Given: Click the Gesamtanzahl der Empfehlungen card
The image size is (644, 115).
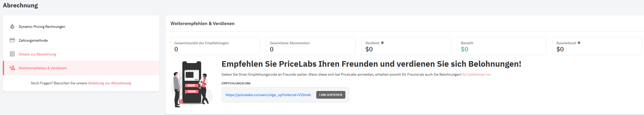Looking at the screenshot, I should [x=215, y=46].
